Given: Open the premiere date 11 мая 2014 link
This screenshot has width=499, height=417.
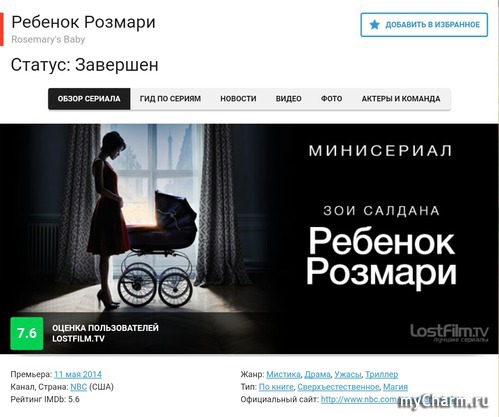Looking at the screenshot, I should click(78, 374).
